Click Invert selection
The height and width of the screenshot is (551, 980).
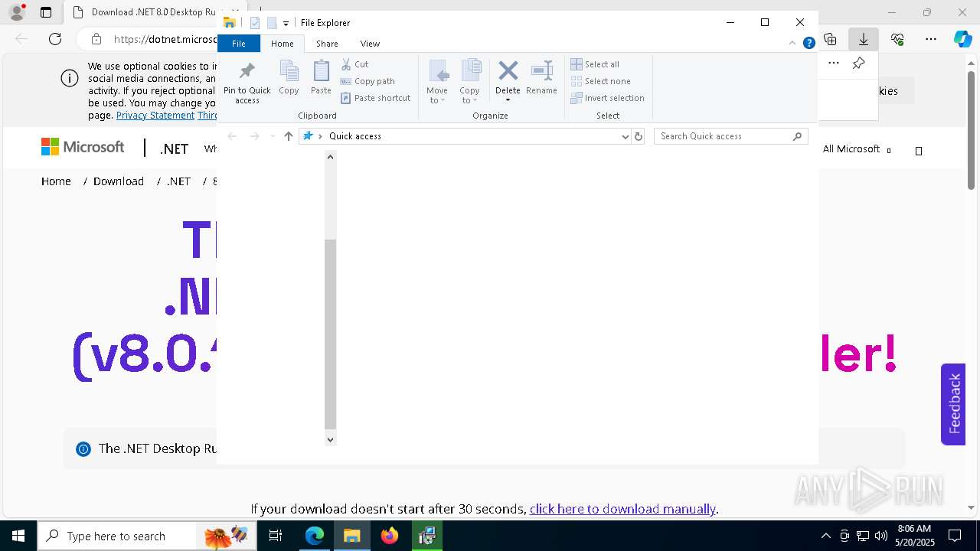coord(608,98)
